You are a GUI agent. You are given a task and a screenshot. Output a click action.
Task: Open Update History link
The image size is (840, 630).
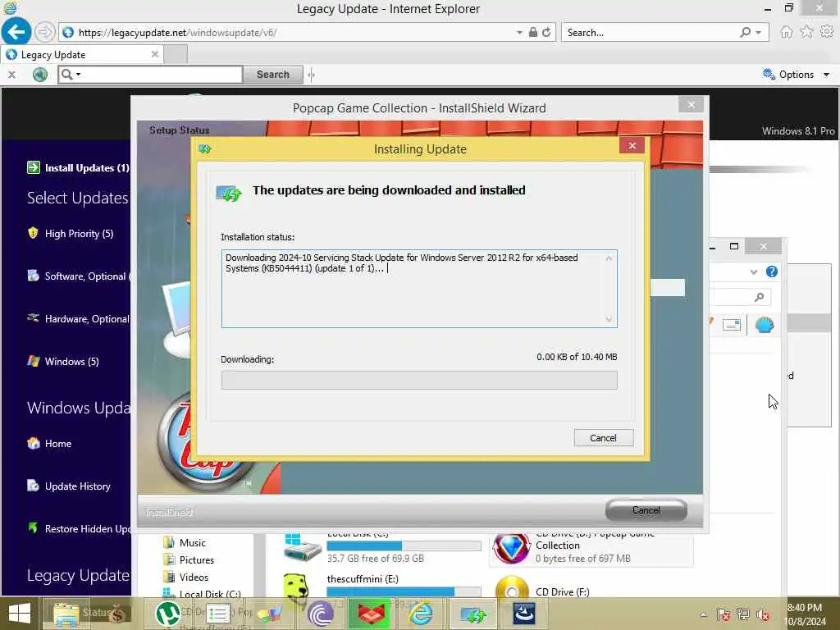coord(78,486)
